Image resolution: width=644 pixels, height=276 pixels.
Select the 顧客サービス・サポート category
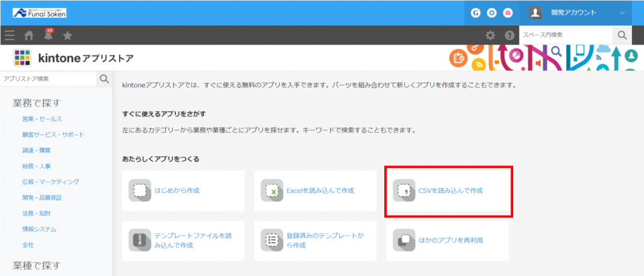(53, 135)
